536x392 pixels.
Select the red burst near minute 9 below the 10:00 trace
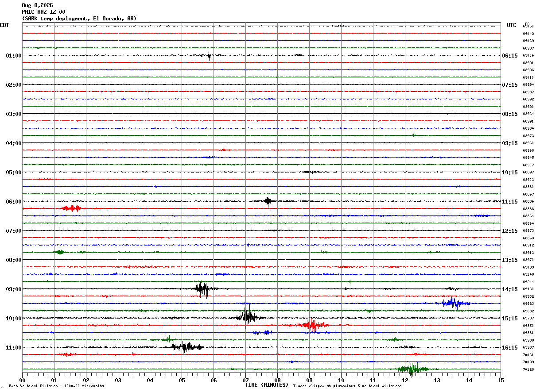(x=312, y=325)
